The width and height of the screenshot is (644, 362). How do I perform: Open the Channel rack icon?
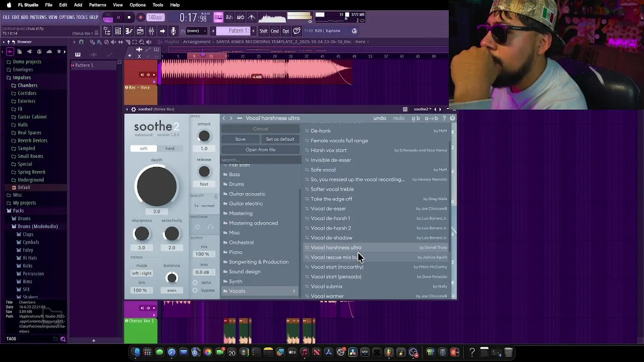140,31
